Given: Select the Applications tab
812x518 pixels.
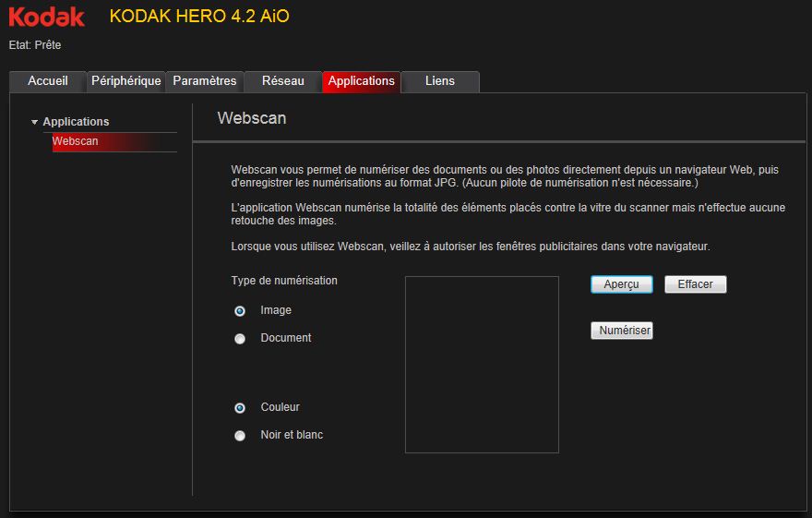Looking at the screenshot, I should (x=362, y=81).
